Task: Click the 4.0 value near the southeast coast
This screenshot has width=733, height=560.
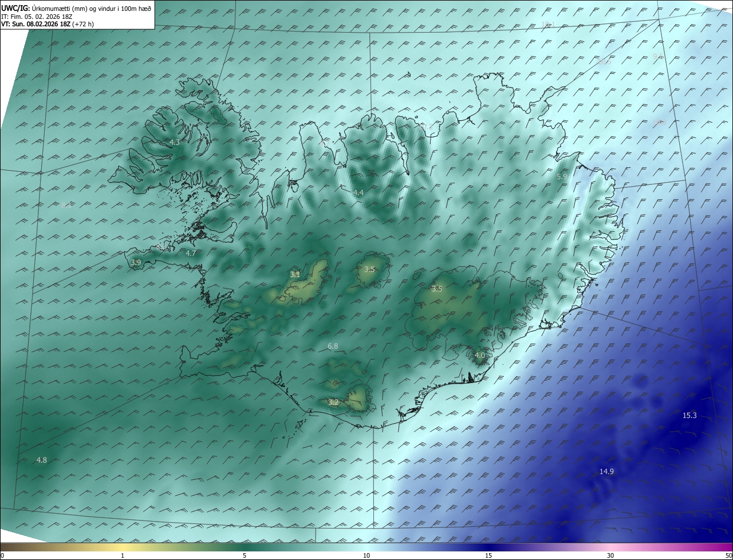Action: click(480, 355)
